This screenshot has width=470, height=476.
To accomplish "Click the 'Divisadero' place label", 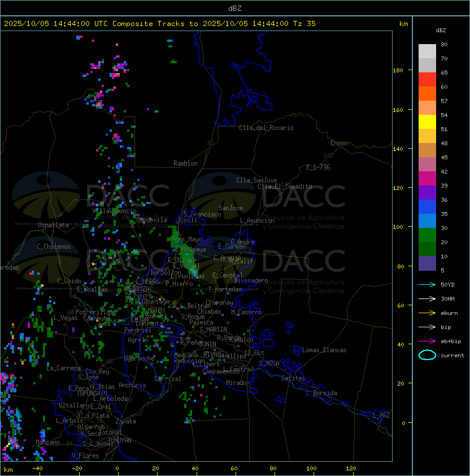I will [x=251, y=280].
